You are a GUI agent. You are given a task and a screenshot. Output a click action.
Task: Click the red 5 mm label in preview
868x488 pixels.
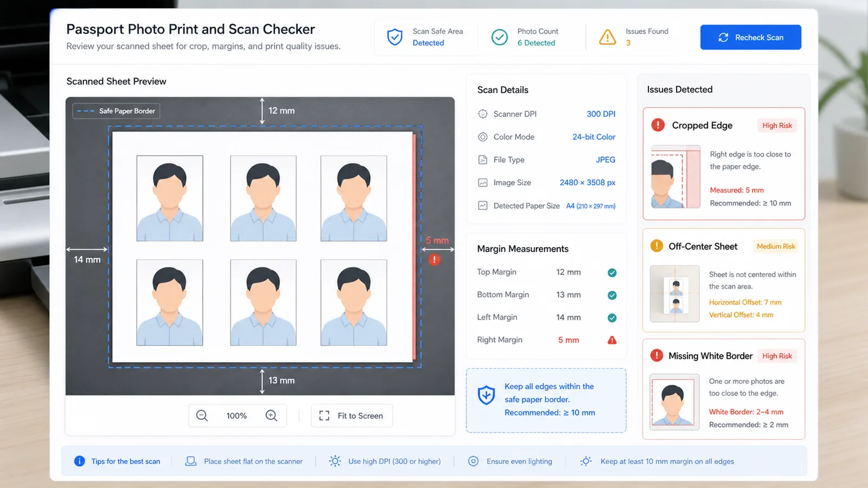437,240
